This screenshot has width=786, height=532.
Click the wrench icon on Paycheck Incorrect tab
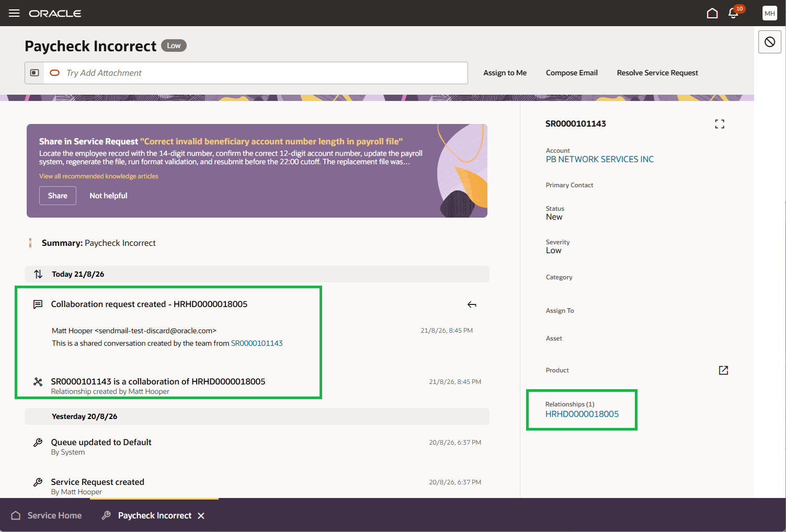click(106, 515)
